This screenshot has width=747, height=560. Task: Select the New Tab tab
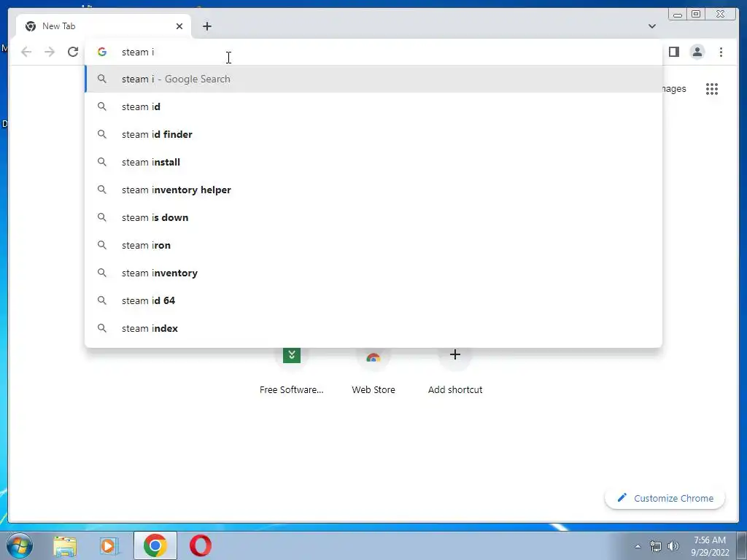coord(104,26)
